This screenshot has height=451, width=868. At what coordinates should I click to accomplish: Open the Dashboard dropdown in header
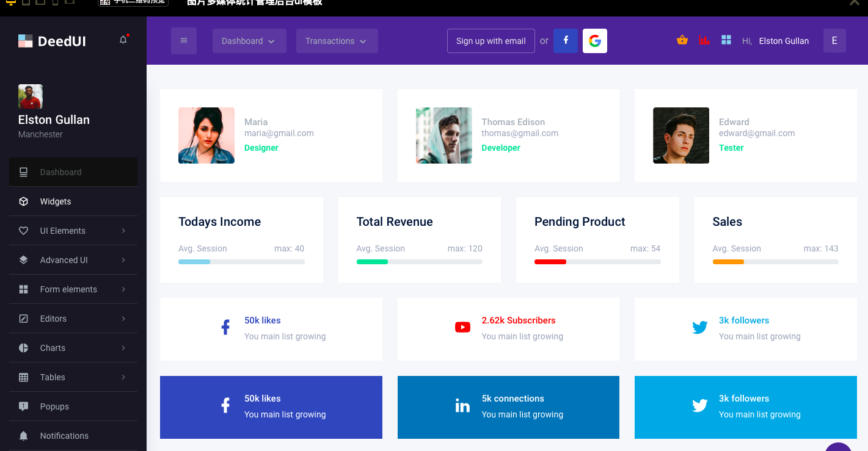(x=249, y=41)
